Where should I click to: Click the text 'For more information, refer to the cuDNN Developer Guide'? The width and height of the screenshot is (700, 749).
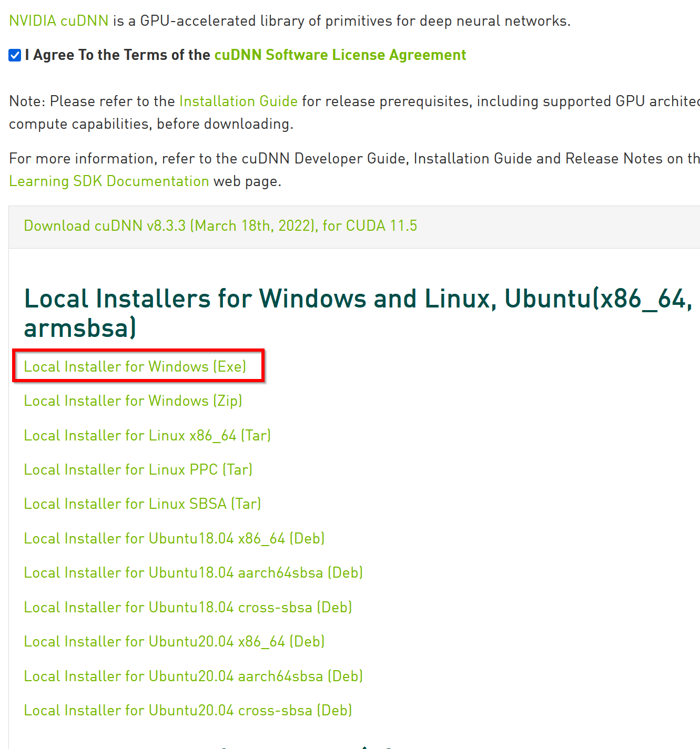(x=209, y=159)
